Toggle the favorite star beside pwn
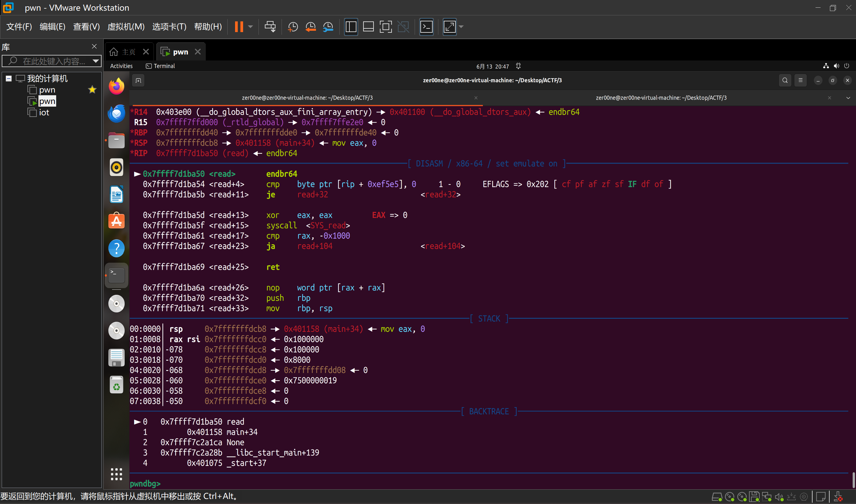 pos(92,90)
